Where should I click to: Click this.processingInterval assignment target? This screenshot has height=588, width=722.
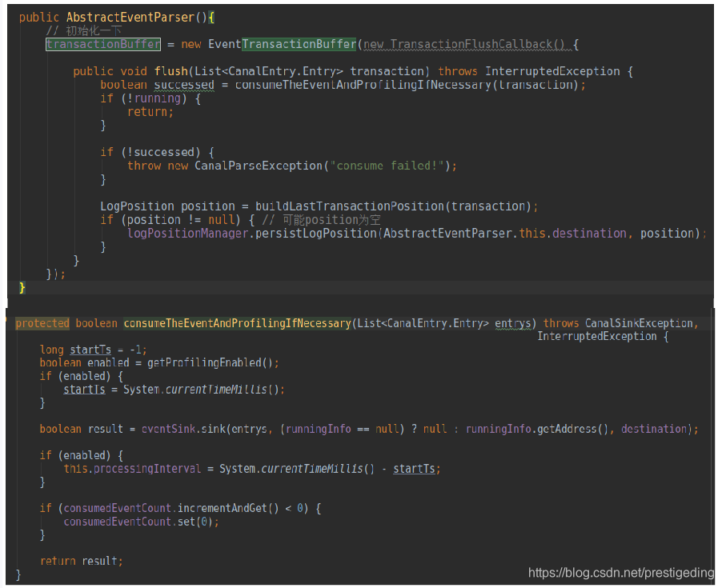pos(132,469)
